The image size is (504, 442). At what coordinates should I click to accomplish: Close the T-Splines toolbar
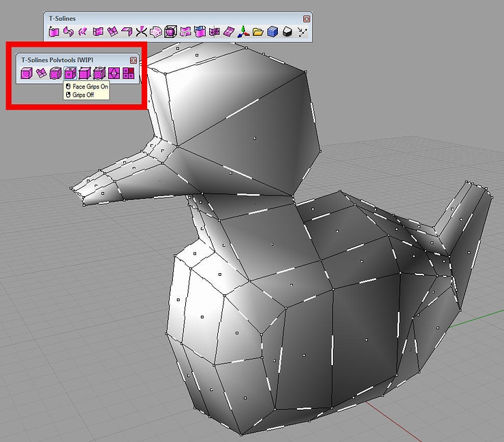point(306,19)
